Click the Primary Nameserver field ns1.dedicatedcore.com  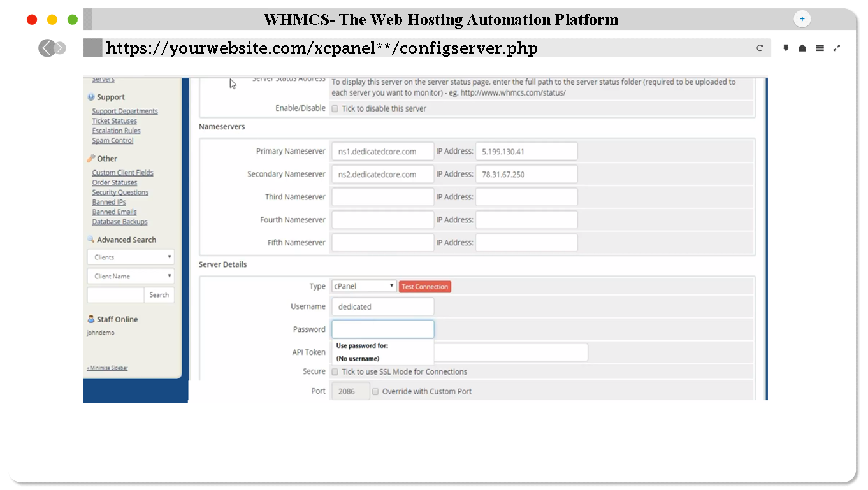click(x=382, y=152)
